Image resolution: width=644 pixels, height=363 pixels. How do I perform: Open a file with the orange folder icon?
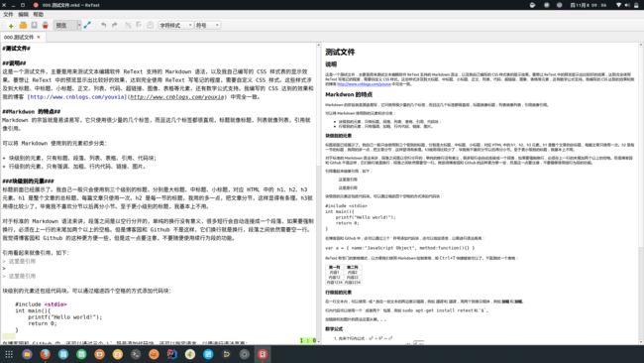pyautogui.click(x=23, y=26)
